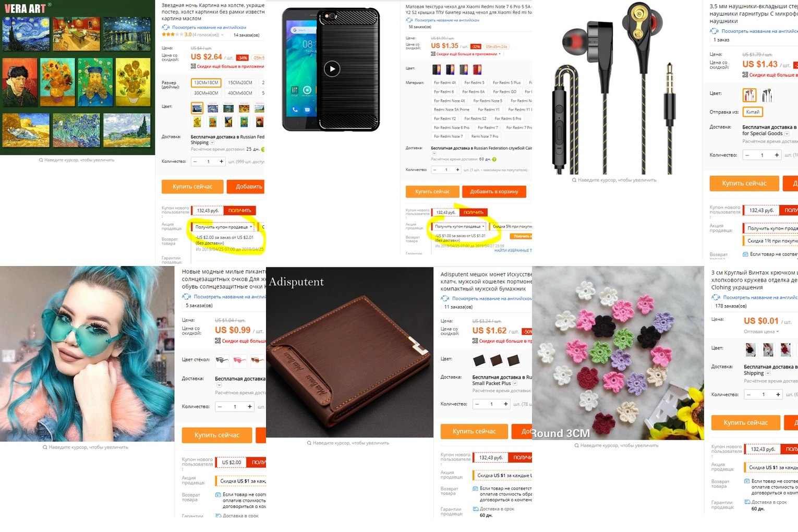The image size is (798, 532).
Task: Add the phone case via Добавить в корзину
Action: [494, 191]
